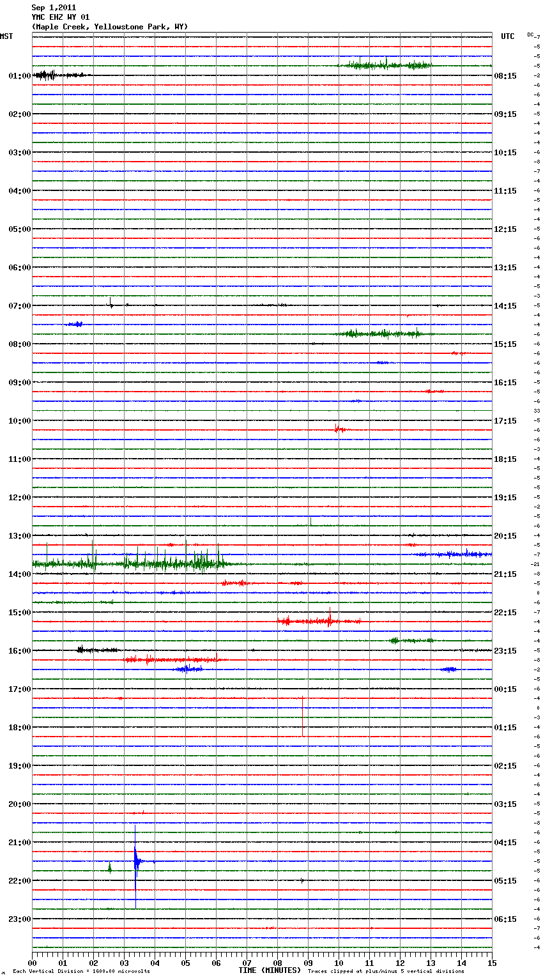Click the 04:15 UTC time label
Image resolution: width=543 pixels, height=980 pixels.
(x=505, y=843)
